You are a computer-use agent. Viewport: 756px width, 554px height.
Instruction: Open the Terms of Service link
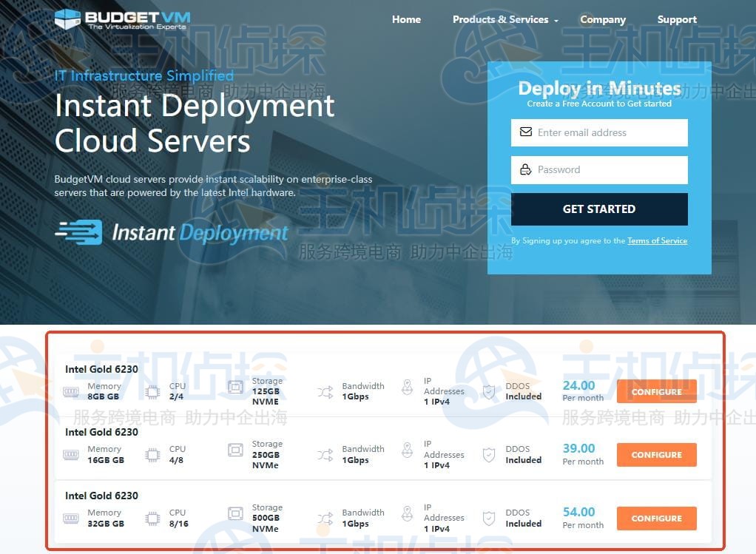657,240
